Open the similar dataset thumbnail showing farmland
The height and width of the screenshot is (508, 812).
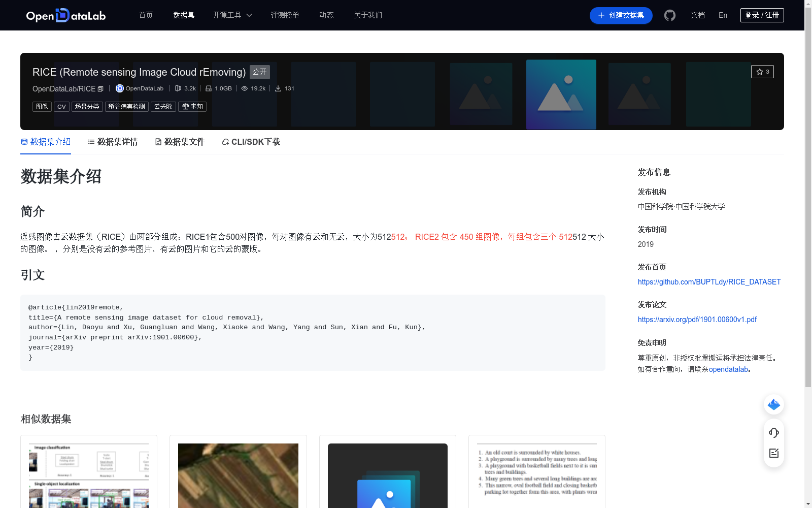[x=238, y=475]
